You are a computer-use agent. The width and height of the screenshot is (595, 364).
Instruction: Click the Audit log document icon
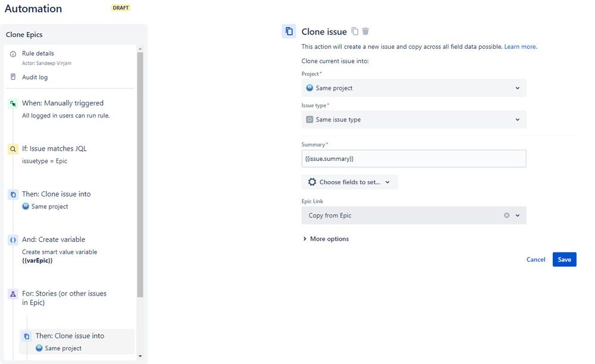[x=13, y=77]
